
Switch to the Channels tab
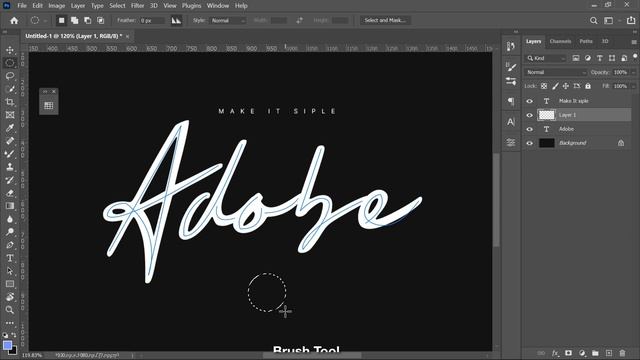tap(560, 41)
